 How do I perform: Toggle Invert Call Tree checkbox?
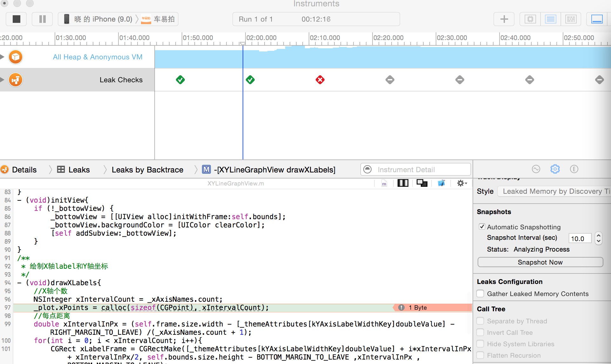[x=480, y=333]
